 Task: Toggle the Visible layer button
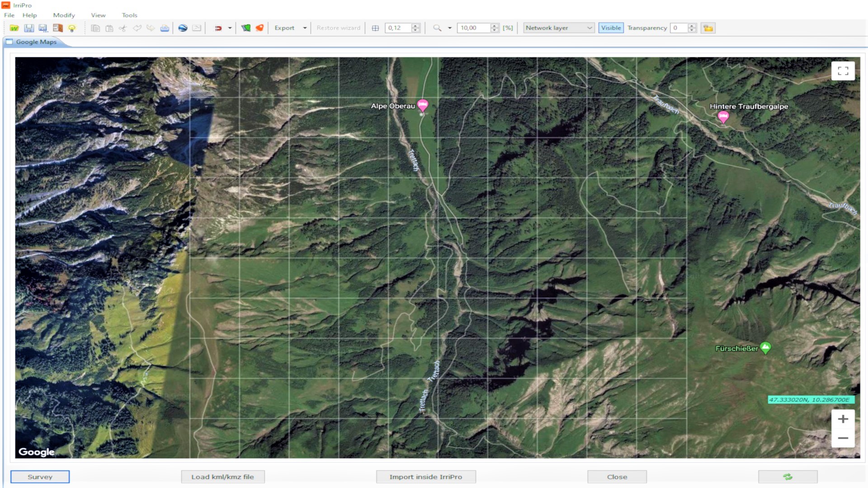tap(611, 28)
